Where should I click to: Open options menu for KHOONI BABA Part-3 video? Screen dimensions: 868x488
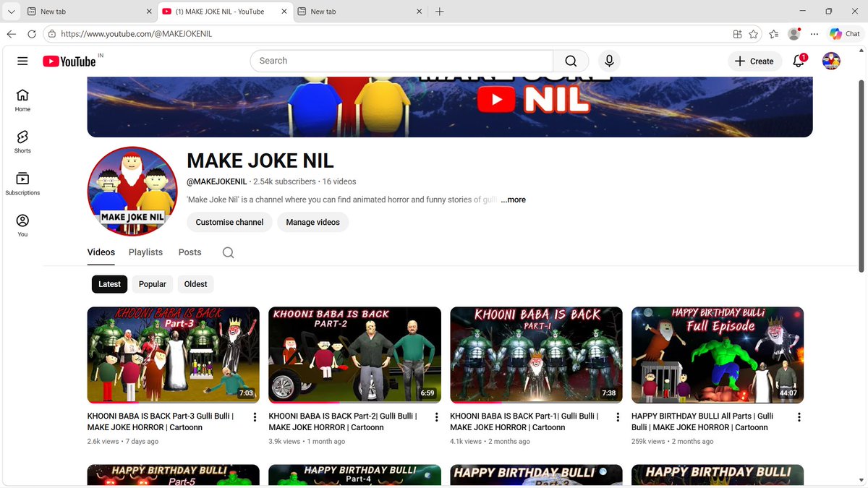point(255,417)
